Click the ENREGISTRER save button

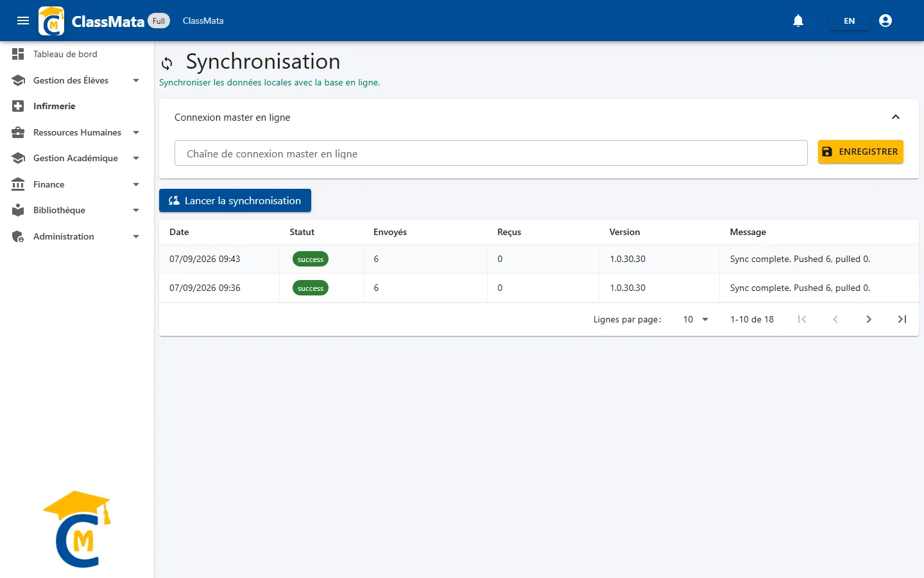[860, 152]
